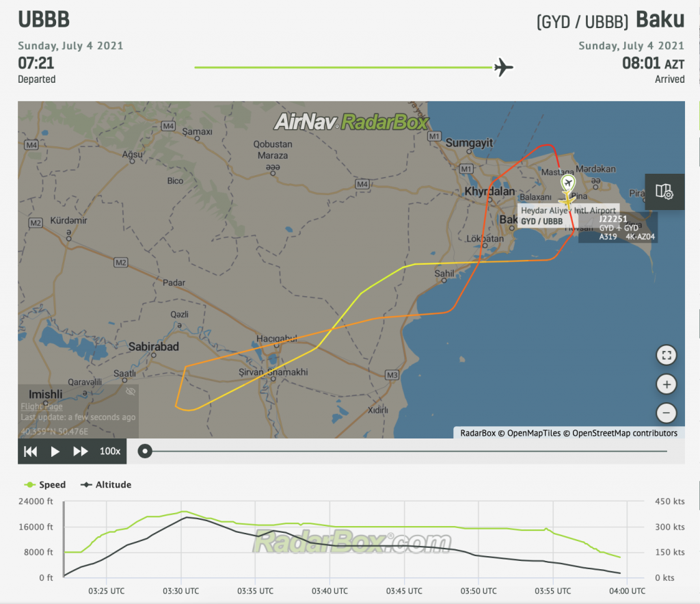The image size is (700, 604).
Task: Select the J22251 flight info label
Action: coord(613,219)
